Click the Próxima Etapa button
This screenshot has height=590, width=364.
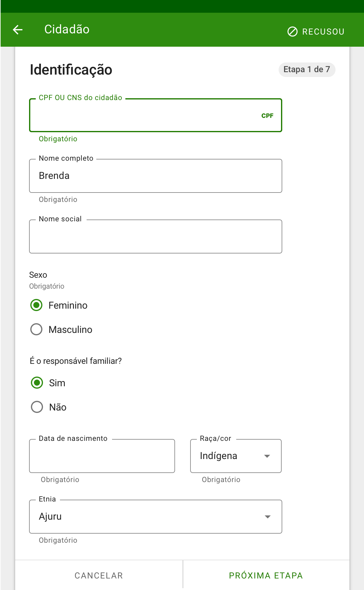click(x=266, y=575)
